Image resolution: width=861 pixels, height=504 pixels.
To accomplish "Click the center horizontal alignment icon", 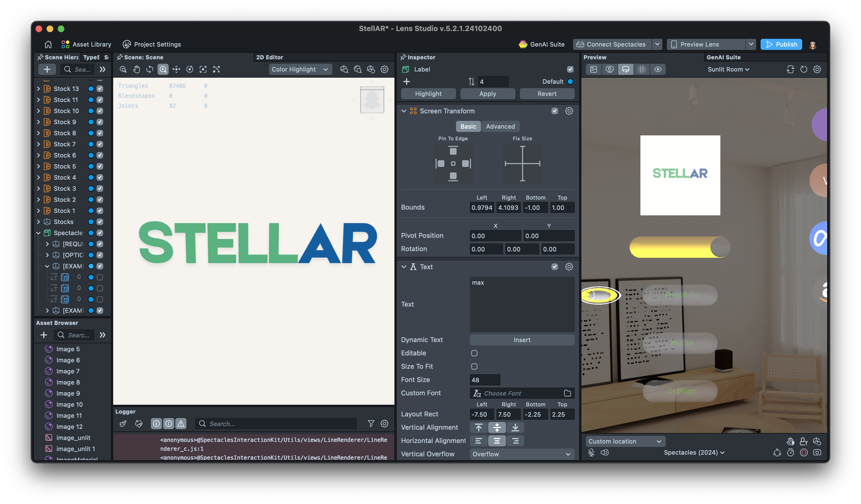I will [497, 441].
